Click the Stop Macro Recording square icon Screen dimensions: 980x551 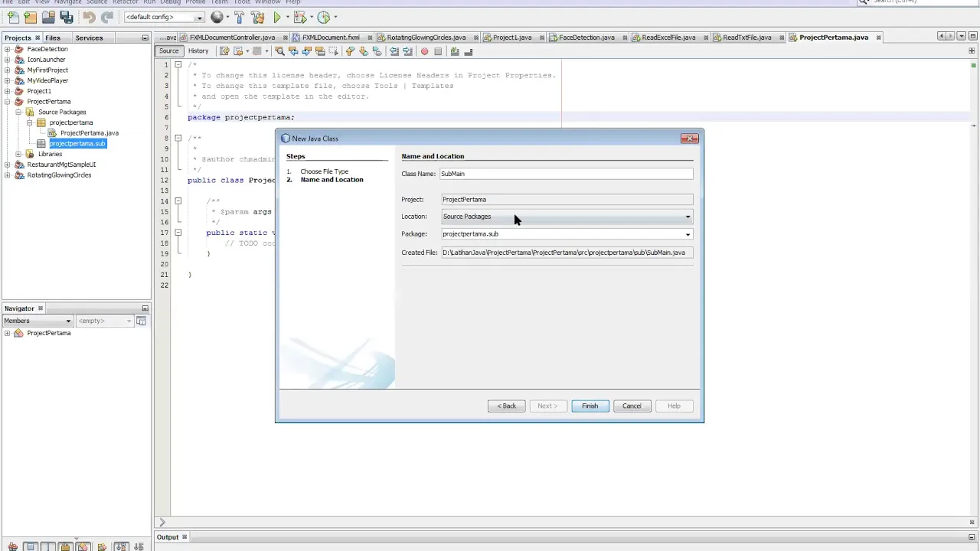click(438, 51)
